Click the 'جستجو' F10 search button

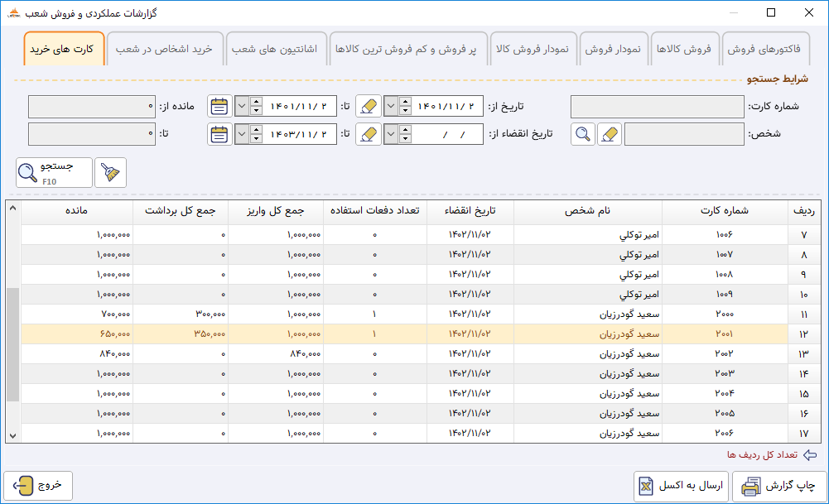tap(54, 172)
